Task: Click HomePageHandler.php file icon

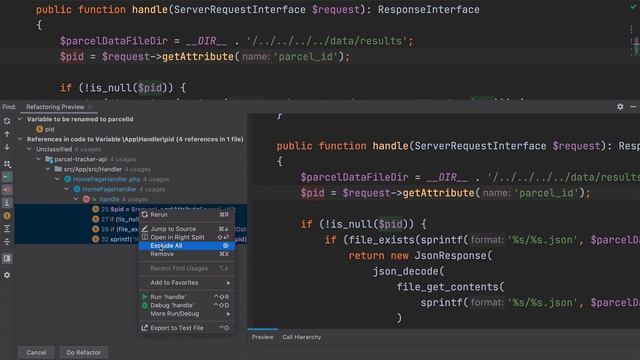Action: point(68,179)
